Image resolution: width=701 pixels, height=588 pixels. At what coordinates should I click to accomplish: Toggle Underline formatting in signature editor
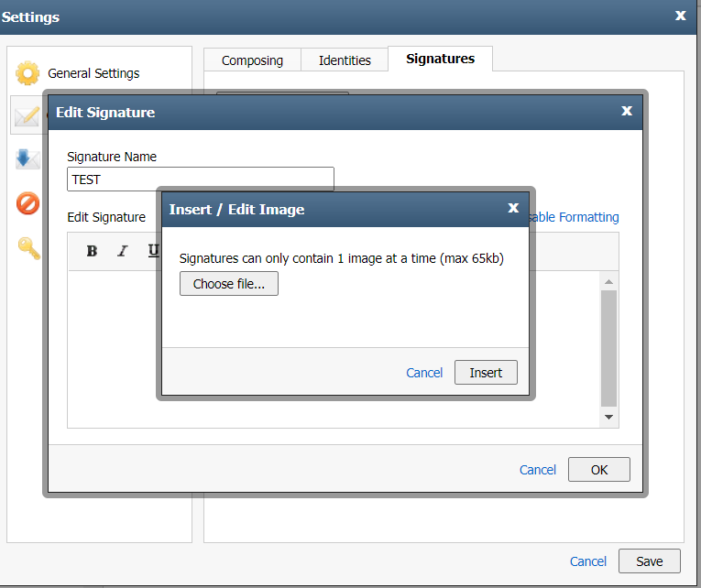[153, 251]
